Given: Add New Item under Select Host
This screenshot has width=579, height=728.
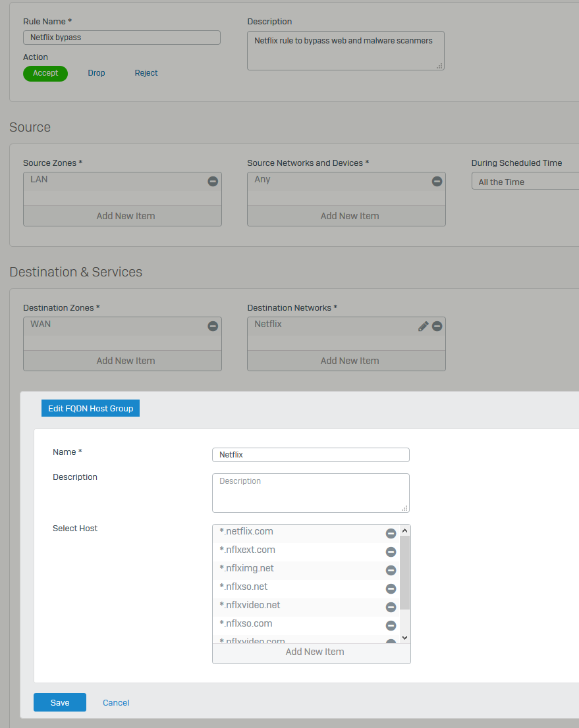Looking at the screenshot, I should click(x=314, y=652).
